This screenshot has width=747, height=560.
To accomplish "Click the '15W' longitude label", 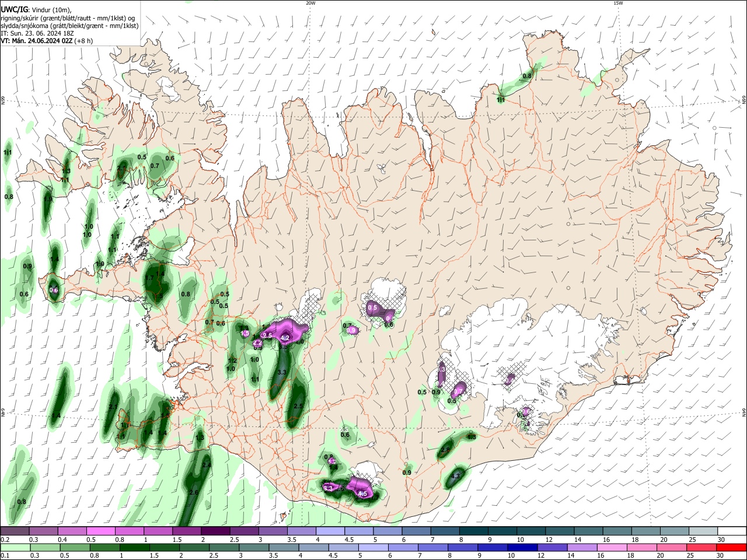I will [x=618, y=3].
